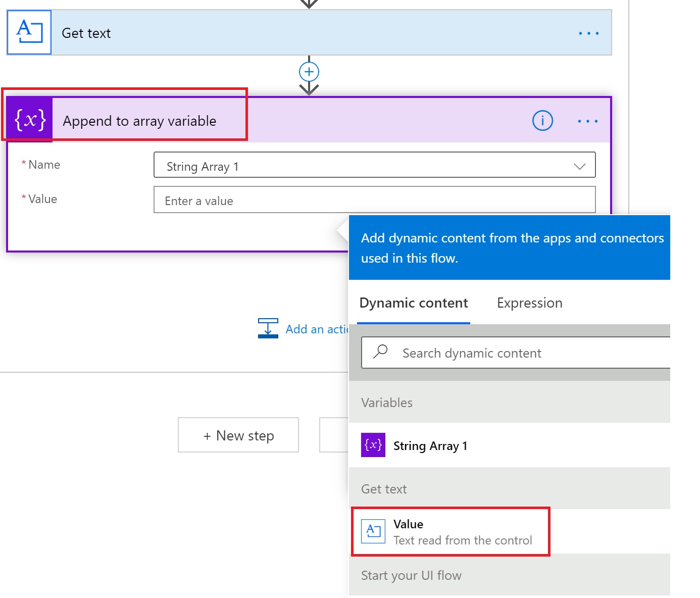Open the info tooltip on Append to array variable

tap(541, 121)
